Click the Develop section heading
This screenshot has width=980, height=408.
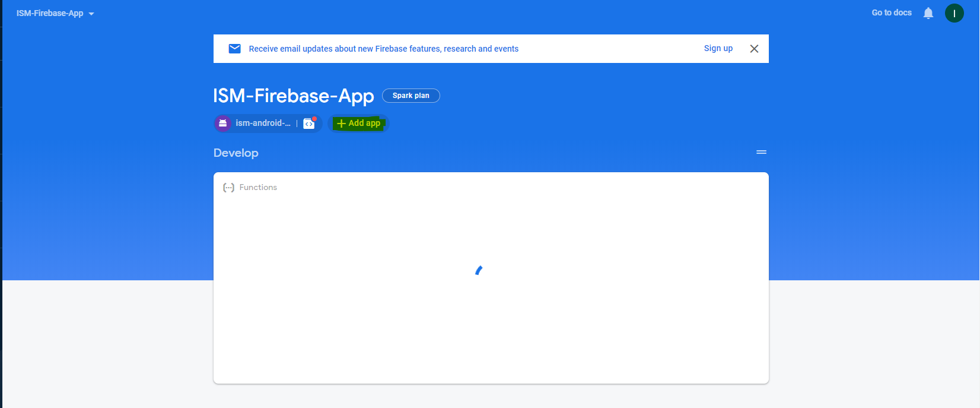coord(236,153)
